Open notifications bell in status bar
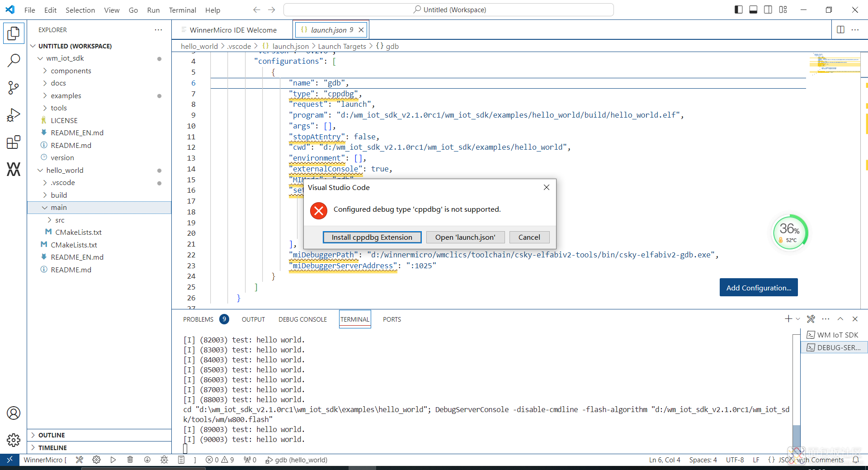This screenshot has height=470, width=868. point(856,460)
